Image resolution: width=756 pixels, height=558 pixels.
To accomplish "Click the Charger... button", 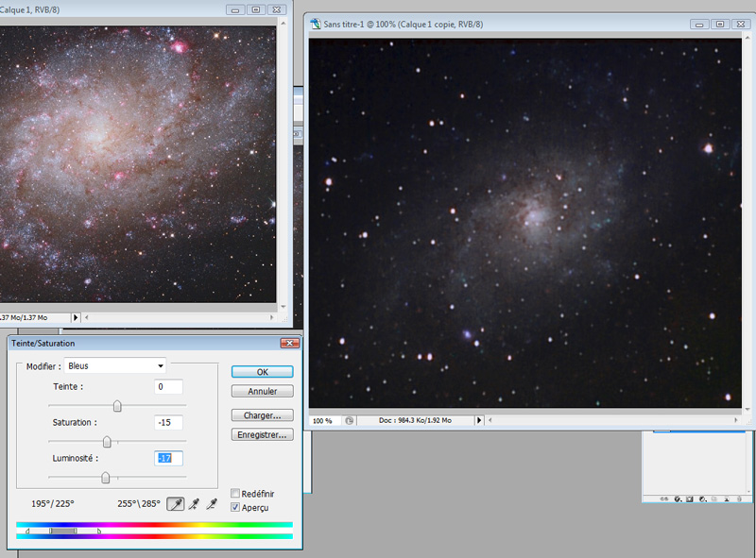I will (x=262, y=415).
